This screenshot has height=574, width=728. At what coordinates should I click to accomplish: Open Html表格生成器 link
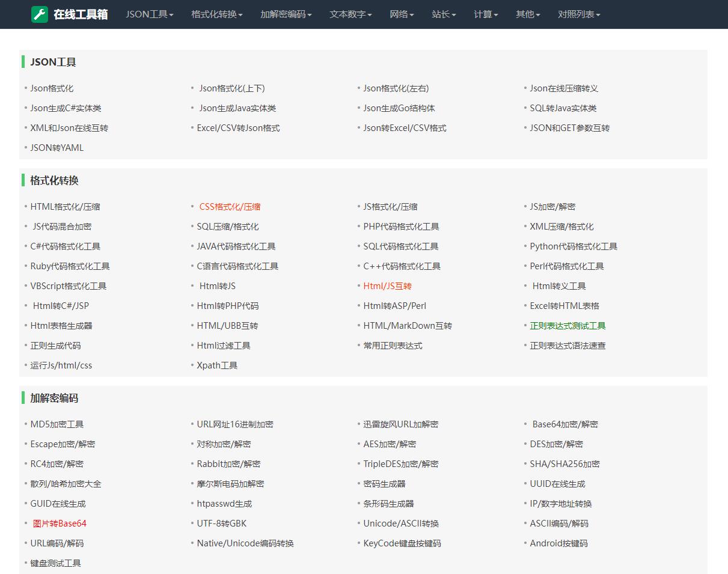pos(61,326)
